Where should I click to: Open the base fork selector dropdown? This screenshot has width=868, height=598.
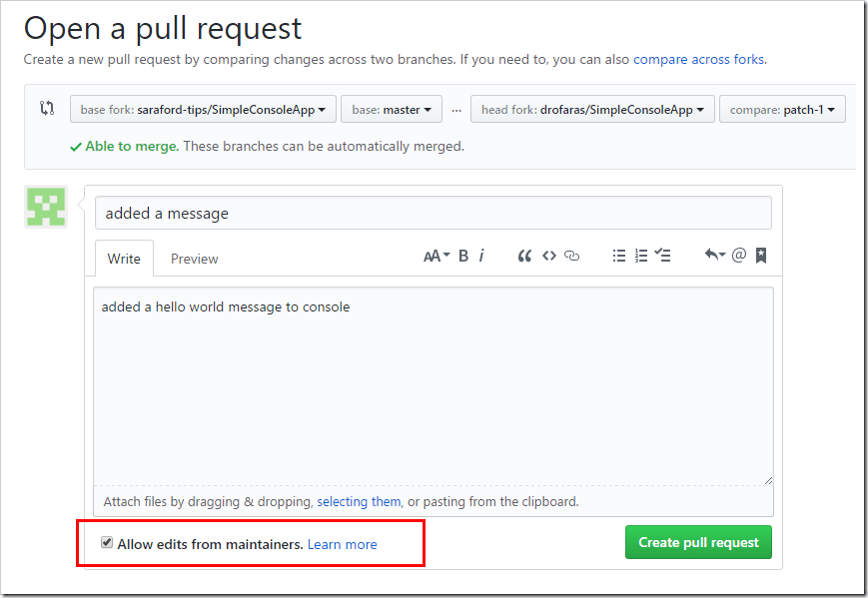pyautogui.click(x=203, y=109)
